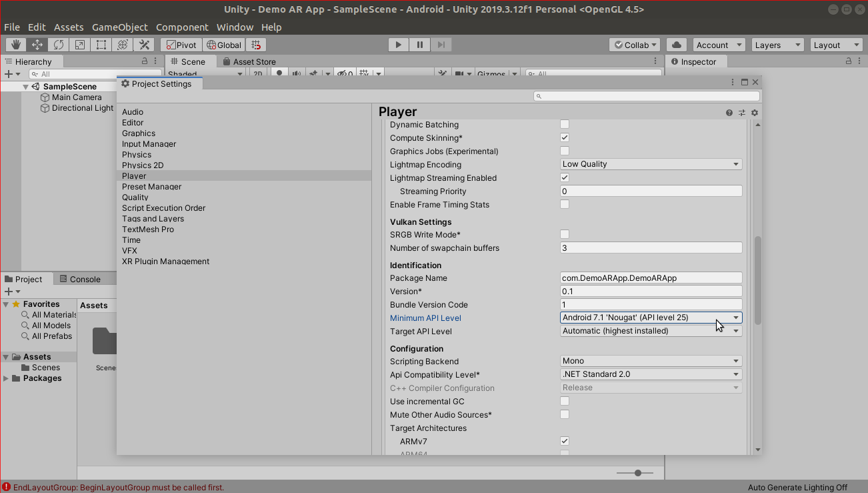
Task: Open the Component menu
Action: [x=182, y=27]
